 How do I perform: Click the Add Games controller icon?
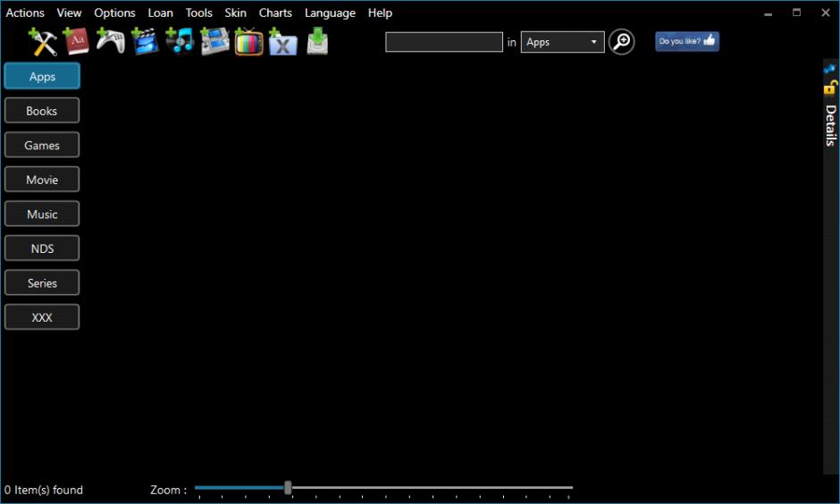pyautogui.click(x=111, y=41)
